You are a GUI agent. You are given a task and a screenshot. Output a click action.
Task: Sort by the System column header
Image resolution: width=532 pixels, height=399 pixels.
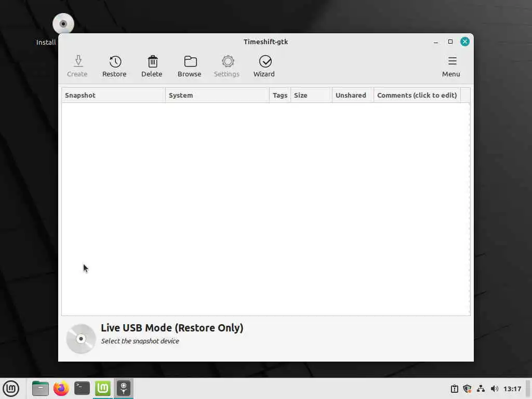[x=217, y=96]
